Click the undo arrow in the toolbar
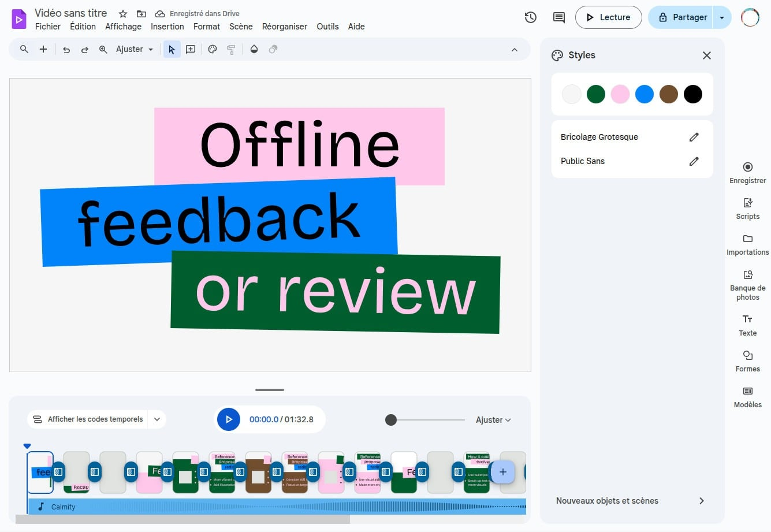771x532 pixels. pos(66,50)
